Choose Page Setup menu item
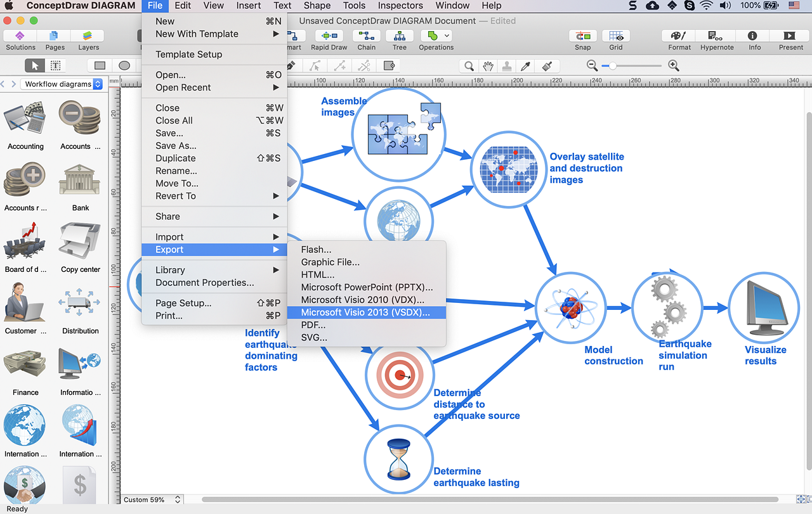The height and width of the screenshot is (514, 812). [214, 303]
